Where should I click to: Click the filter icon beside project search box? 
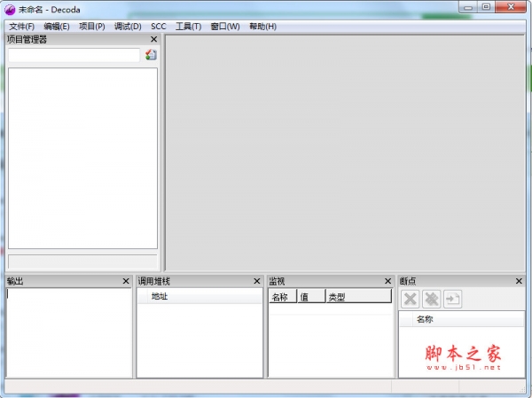(151, 55)
